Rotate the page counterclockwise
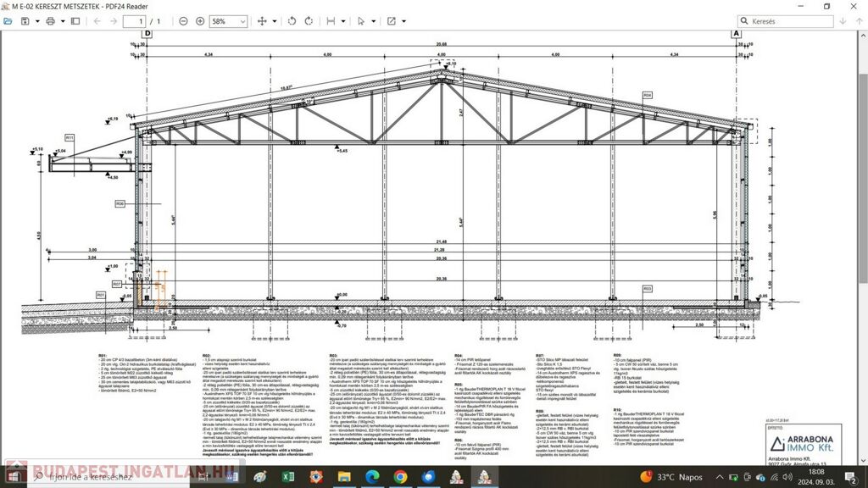868x488 pixels. [x=292, y=21]
